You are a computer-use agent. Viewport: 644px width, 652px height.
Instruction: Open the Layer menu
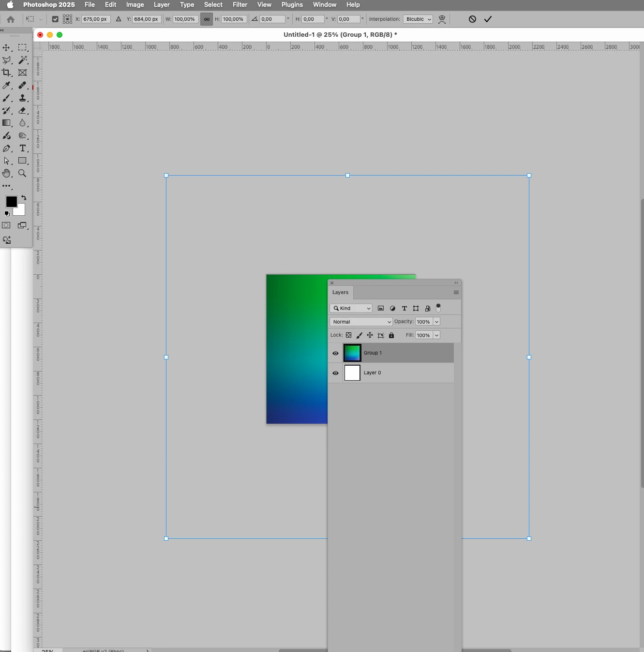click(x=162, y=5)
